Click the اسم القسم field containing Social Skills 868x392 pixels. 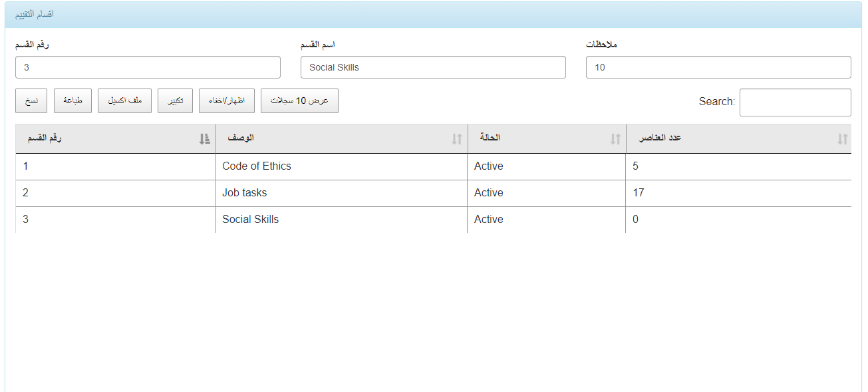pyautogui.click(x=433, y=67)
